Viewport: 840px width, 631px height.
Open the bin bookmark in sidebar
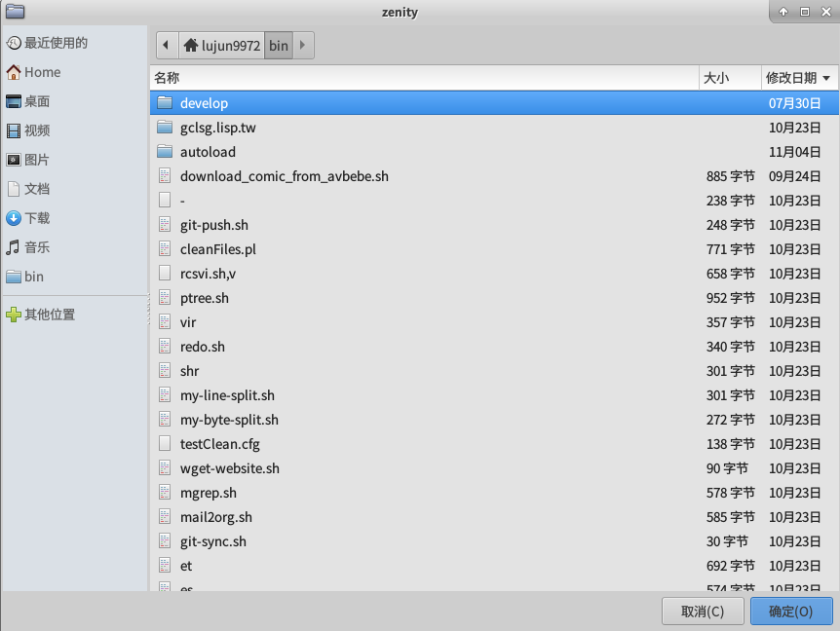(34, 277)
